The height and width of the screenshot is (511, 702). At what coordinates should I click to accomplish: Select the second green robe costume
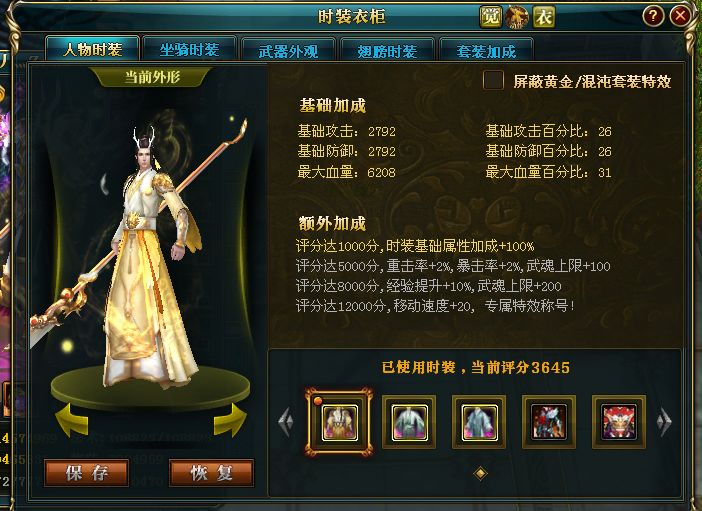(409, 422)
